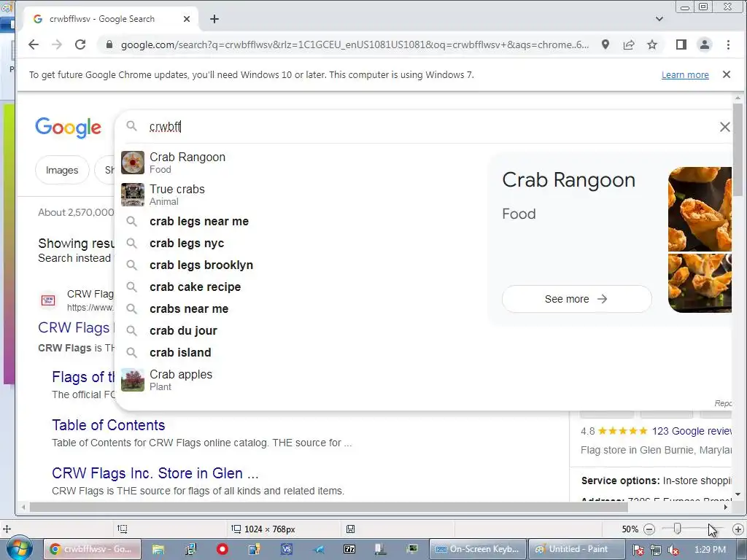View site info via the padlock icon
This screenshot has height=560, width=747.
[109, 44]
